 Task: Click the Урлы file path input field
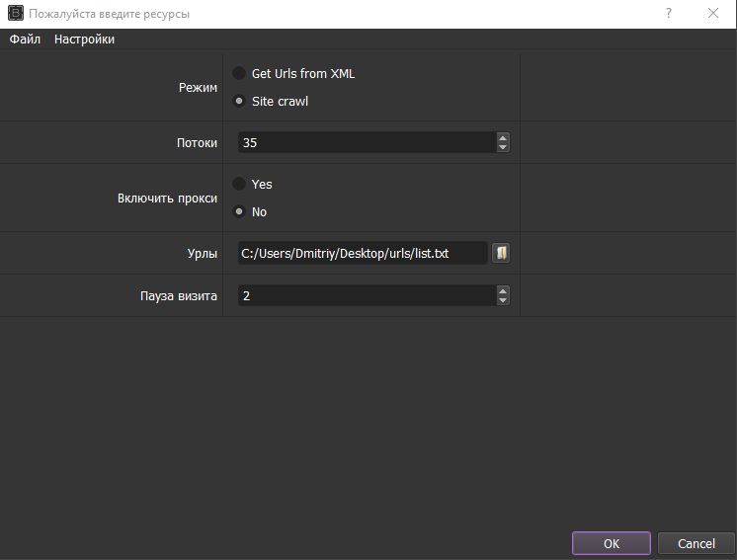(363, 253)
